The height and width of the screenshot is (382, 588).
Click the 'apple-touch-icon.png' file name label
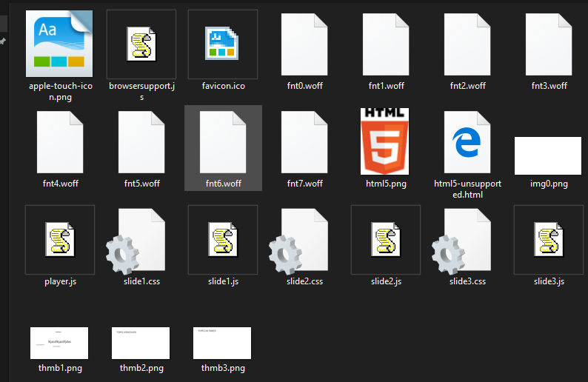coord(61,92)
